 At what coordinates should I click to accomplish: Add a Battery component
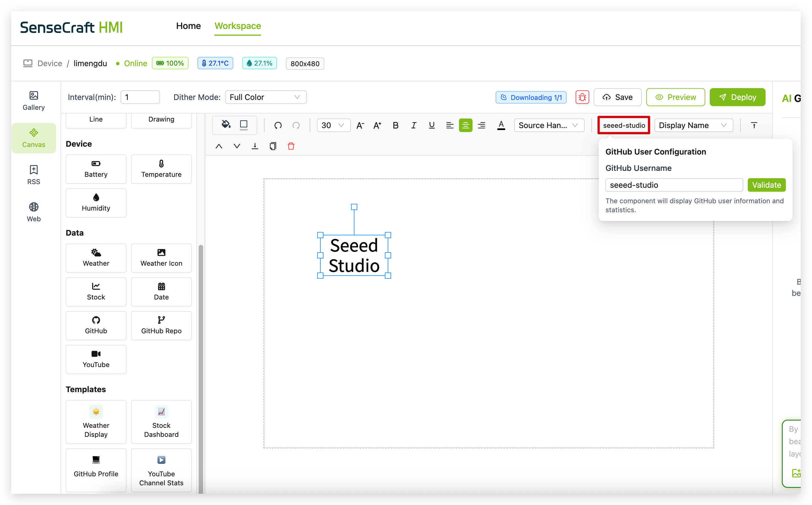coord(96,169)
